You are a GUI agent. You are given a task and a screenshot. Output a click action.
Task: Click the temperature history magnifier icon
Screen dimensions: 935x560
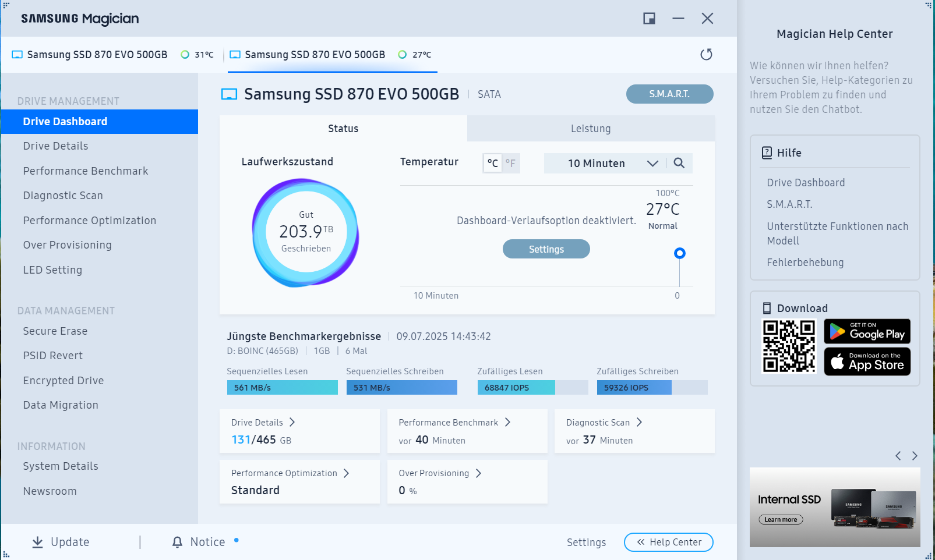(679, 163)
